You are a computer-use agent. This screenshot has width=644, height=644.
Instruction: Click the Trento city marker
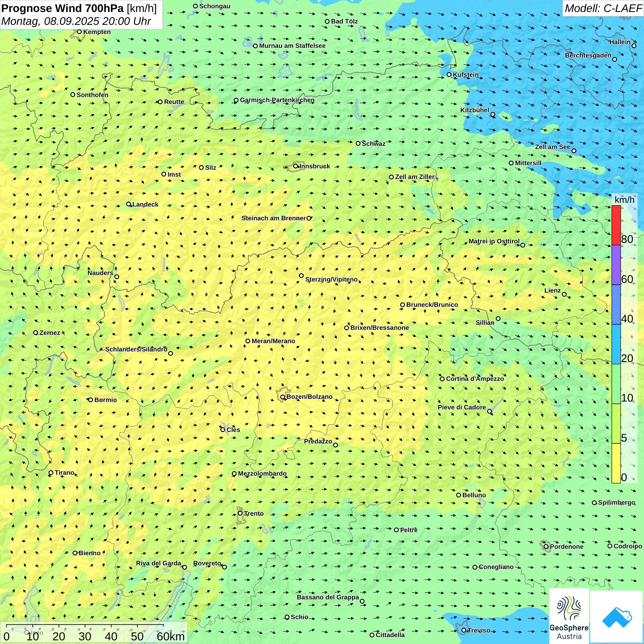click(240, 513)
